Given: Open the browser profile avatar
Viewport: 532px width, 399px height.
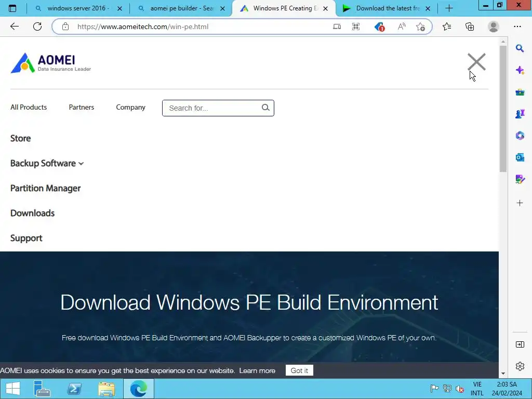Looking at the screenshot, I should tap(494, 26).
